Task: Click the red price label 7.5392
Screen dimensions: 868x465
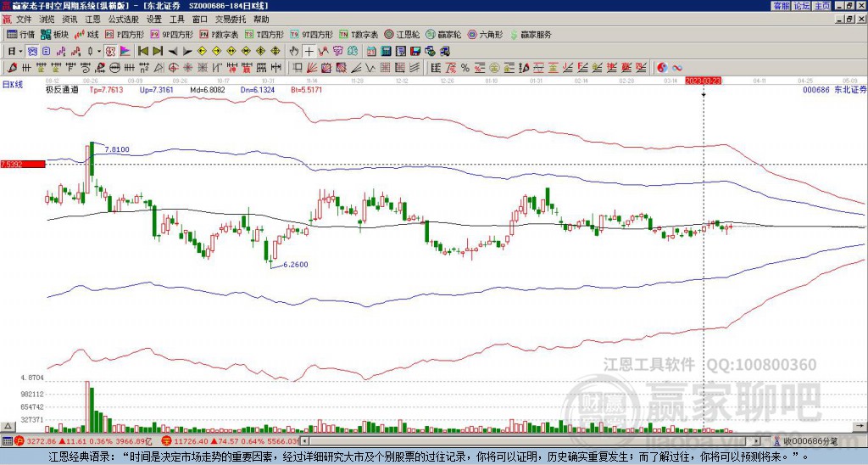Action: pos(23,164)
